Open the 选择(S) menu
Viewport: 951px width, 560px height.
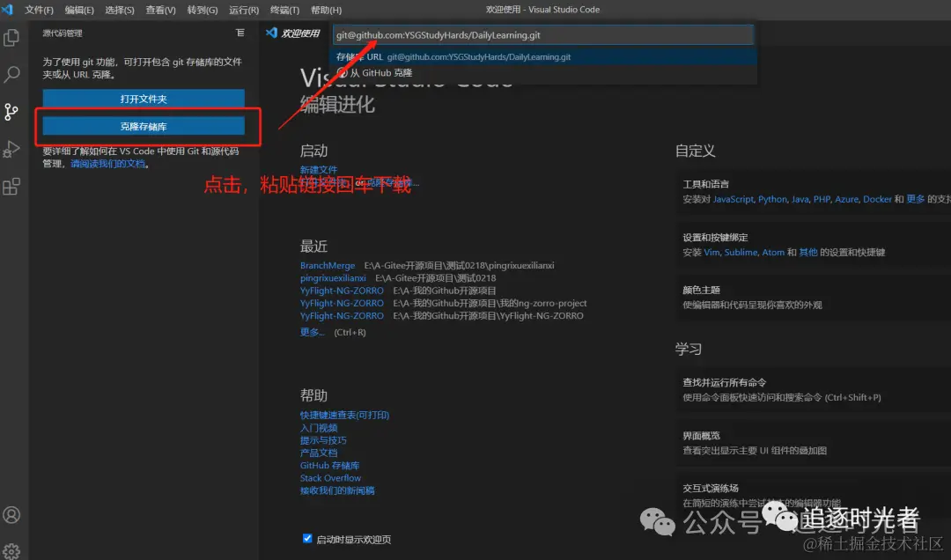(120, 11)
